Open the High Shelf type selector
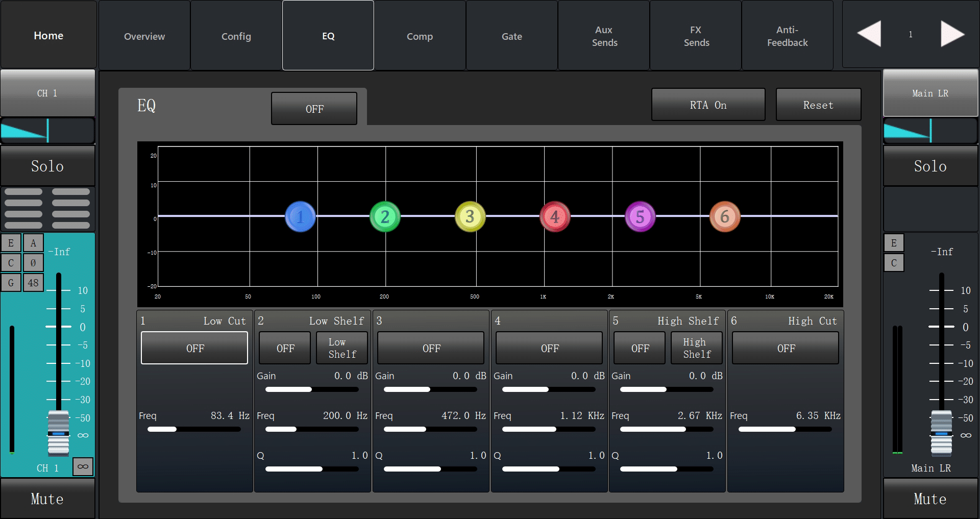Viewport: 980px width, 519px height. coord(696,348)
